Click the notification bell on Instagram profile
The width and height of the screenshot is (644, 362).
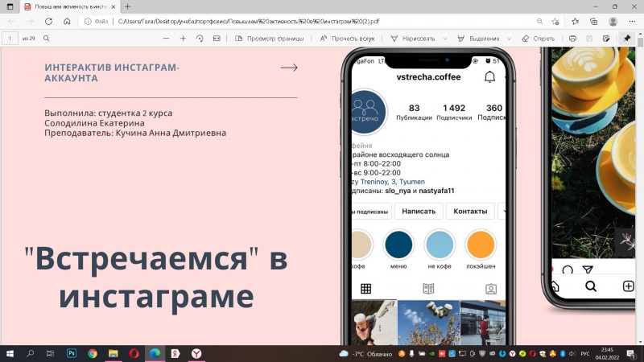pos(489,76)
